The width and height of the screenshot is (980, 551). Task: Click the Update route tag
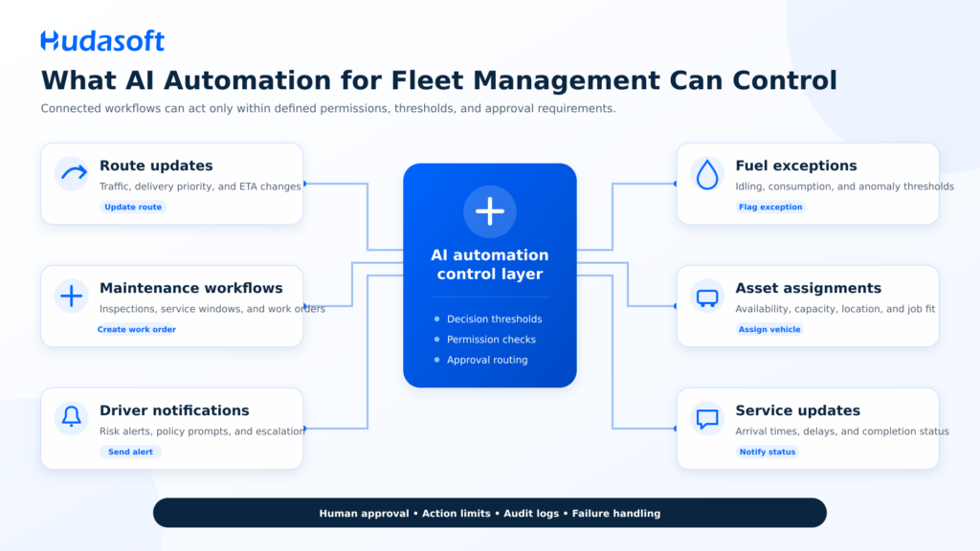click(133, 207)
